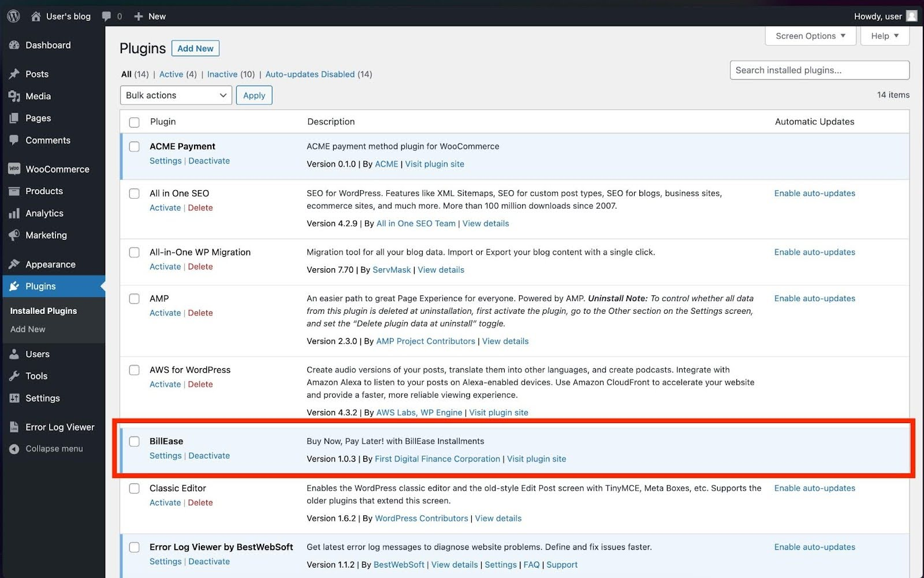Click the plus New icon in admin bar

tap(139, 16)
